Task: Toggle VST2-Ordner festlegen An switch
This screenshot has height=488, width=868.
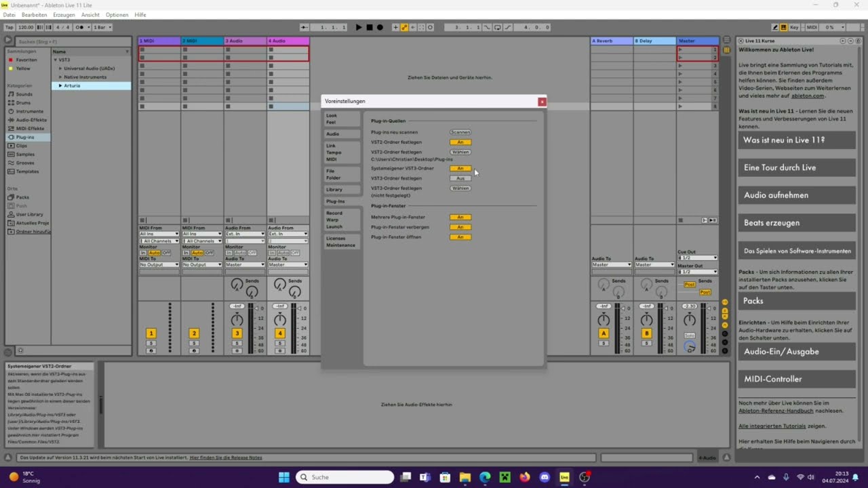Action: point(460,142)
